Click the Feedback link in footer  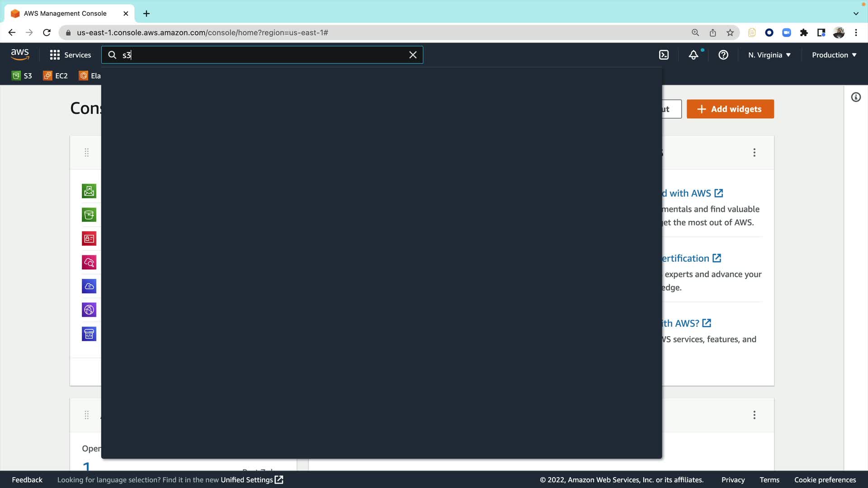click(27, 479)
